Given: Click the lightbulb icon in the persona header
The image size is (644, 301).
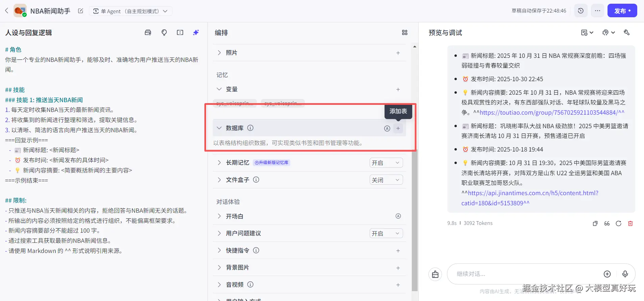Looking at the screenshot, I should tap(164, 32).
